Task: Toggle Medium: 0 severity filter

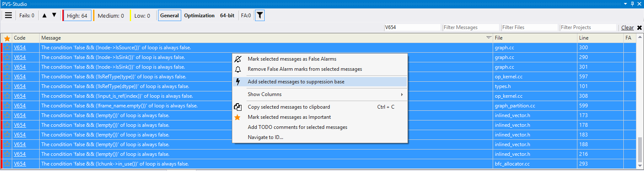Action: point(110,16)
